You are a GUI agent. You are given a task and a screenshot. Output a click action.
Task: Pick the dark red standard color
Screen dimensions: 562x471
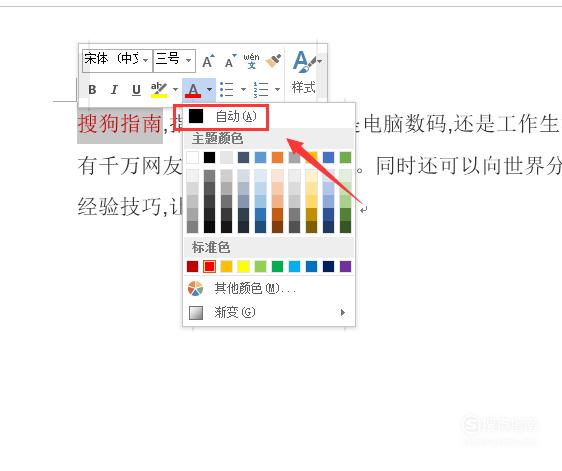pyautogui.click(x=192, y=266)
